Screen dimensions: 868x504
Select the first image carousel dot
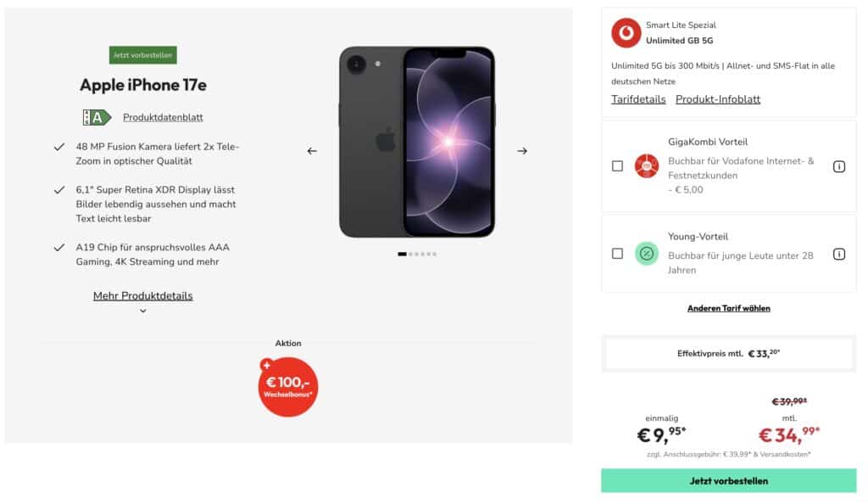402,254
